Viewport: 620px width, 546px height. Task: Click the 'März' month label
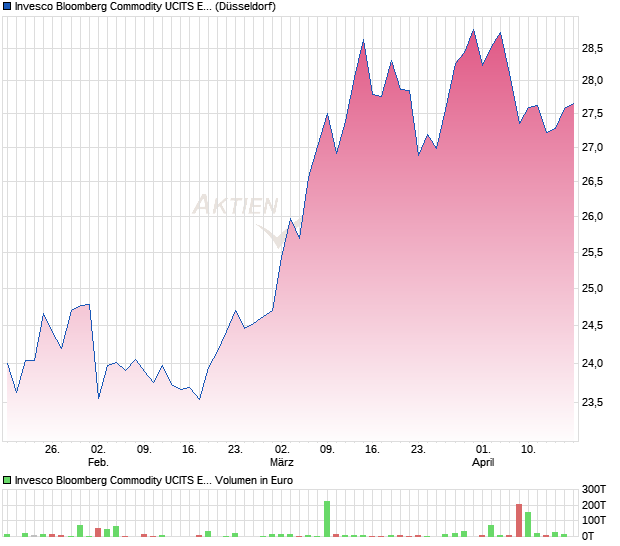[x=282, y=462]
